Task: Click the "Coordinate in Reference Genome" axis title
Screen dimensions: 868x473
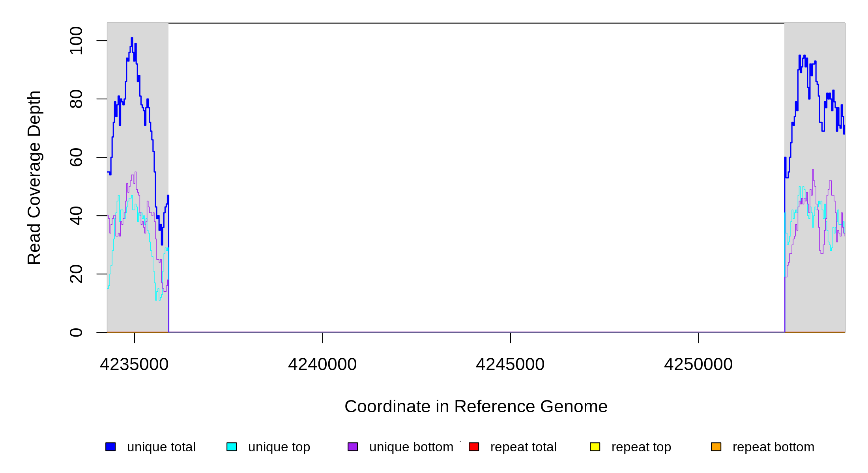Action: coord(476,406)
